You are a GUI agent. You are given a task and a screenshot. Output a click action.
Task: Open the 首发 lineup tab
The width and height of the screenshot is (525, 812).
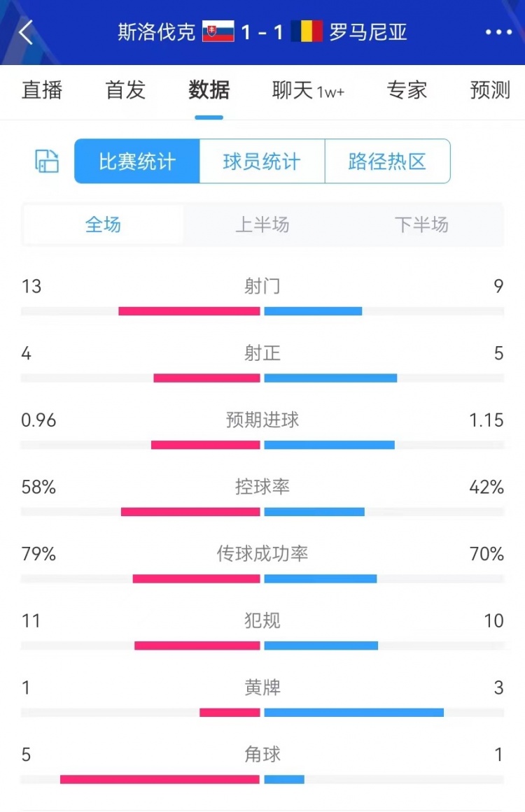(x=125, y=90)
